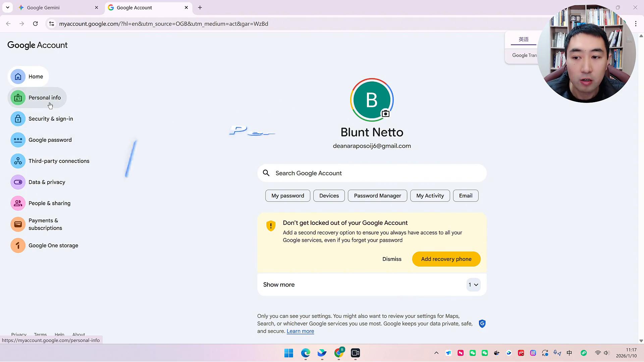Viewport: 644px width, 362px height.
Task: Open the My Activity shortcut chip
Action: tap(430, 196)
